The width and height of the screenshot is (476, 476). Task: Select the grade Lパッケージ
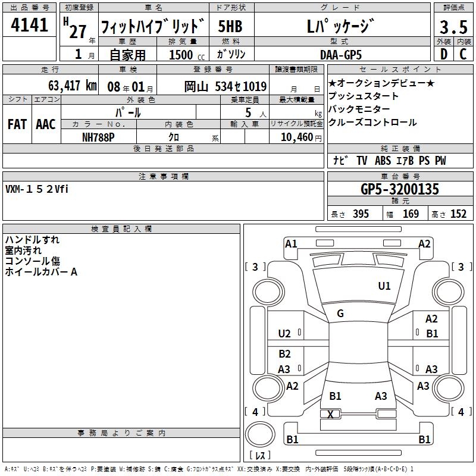coord(340,26)
